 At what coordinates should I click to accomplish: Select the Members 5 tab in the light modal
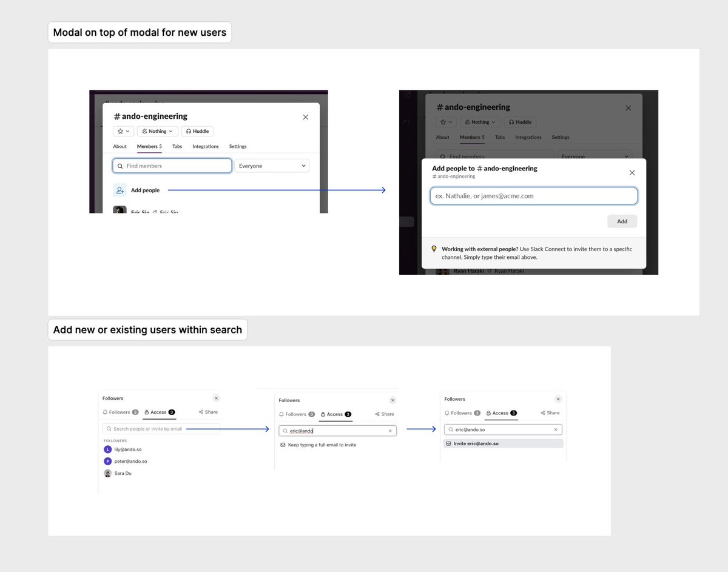[x=149, y=146]
